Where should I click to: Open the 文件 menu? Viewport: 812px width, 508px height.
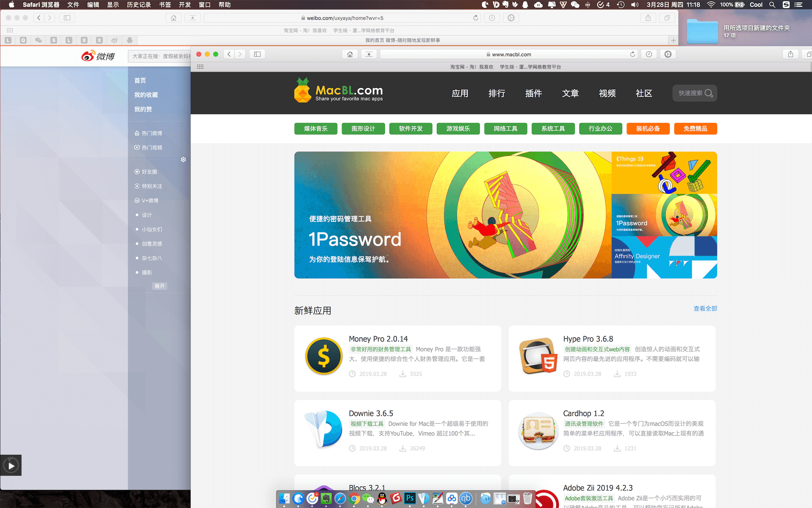[x=73, y=5]
